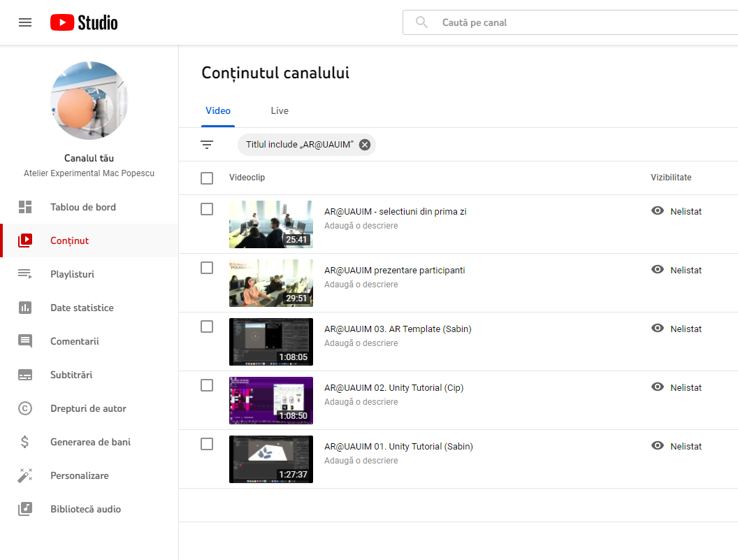This screenshot has height=560, width=738.
Task: Click the Conținut content icon
Action: (25, 240)
